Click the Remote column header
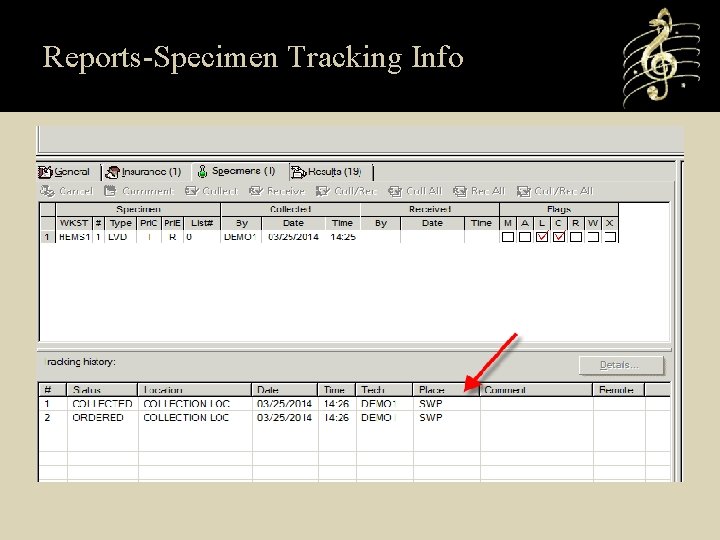The height and width of the screenshot is (540, 720). coord(619,390)
